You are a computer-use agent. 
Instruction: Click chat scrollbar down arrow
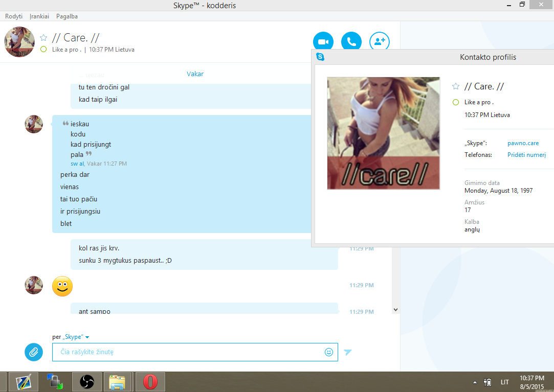click(x=396, y=309)
